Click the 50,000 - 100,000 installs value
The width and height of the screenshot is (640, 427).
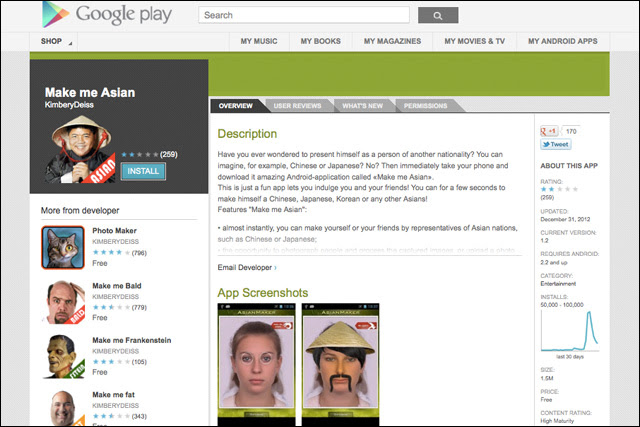pos(562,305)
